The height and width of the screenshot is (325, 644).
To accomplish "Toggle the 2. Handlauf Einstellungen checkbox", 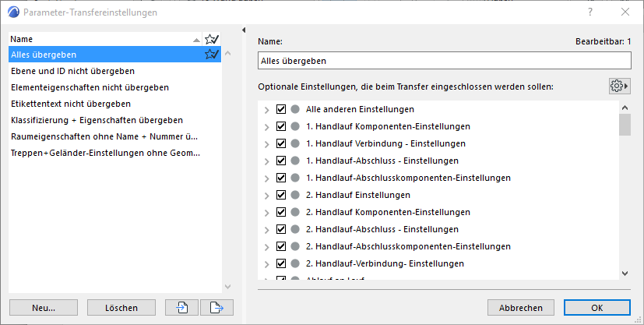I will pyautogui.click(x=281, y=195).
